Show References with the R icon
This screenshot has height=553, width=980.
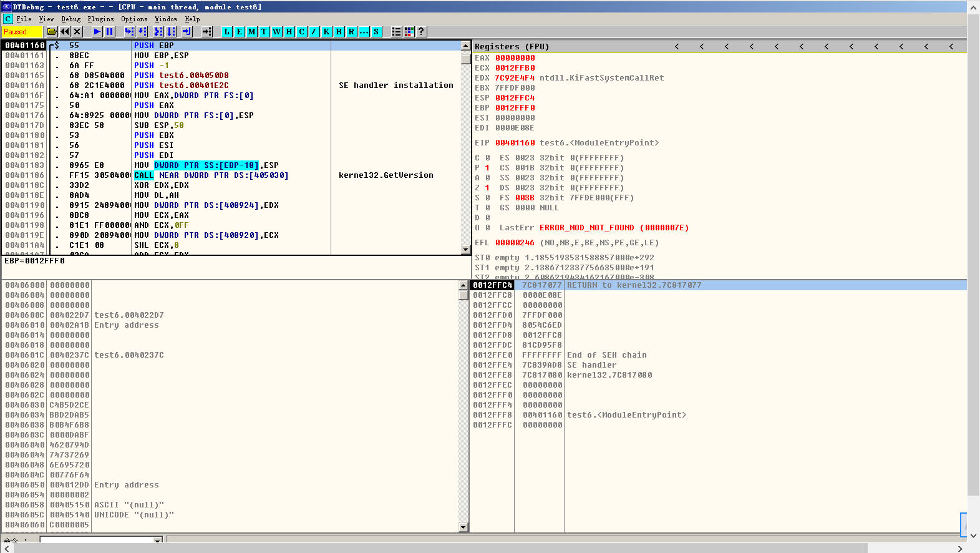352,32
